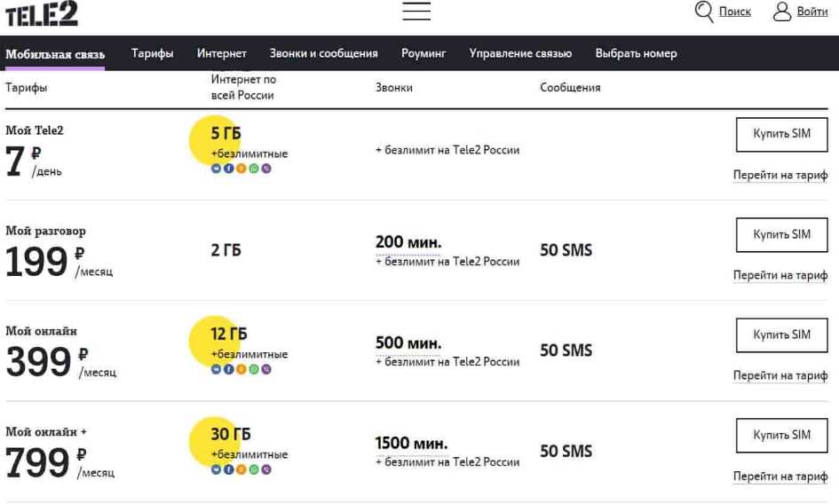Click the Viber icon in Мой онлайн + row
This screenshot has width=839, height=504.
point(266,469)
